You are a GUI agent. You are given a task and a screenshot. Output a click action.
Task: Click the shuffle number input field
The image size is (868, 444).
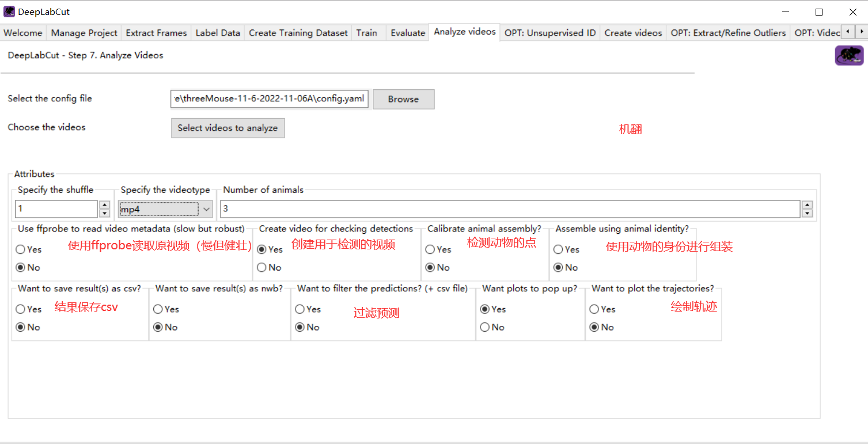[56, 209]
